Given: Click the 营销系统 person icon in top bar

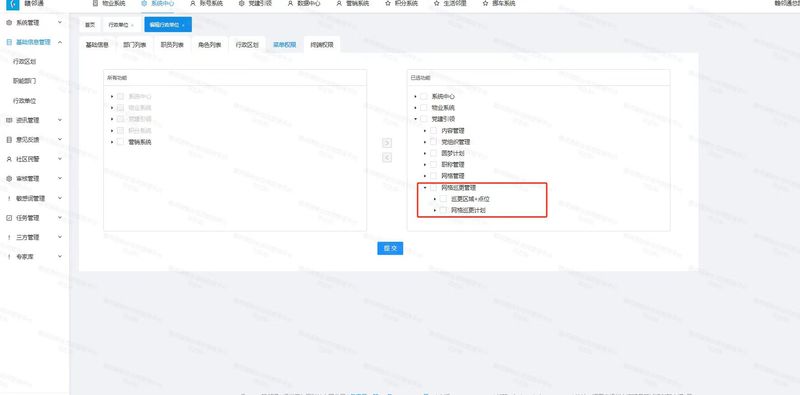Looking at the screenshot, I should [339, 3].
